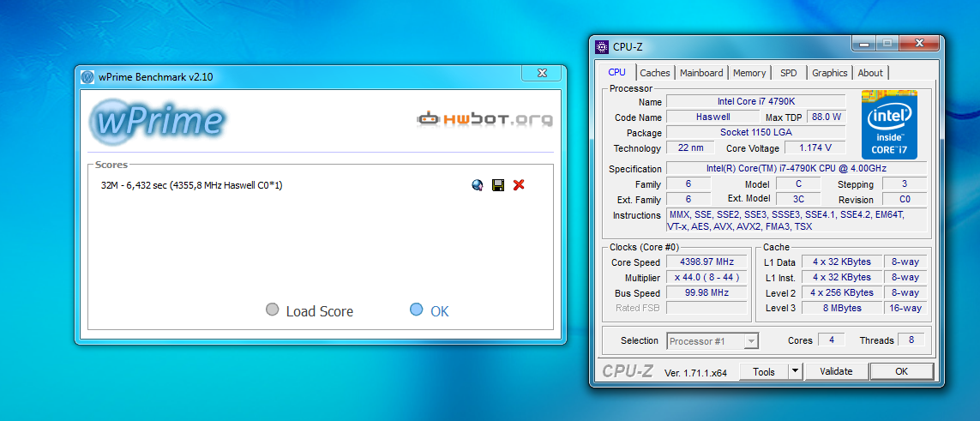Switch to the CPU tab
Screen dimensions: 980x421
click(616, 73)
